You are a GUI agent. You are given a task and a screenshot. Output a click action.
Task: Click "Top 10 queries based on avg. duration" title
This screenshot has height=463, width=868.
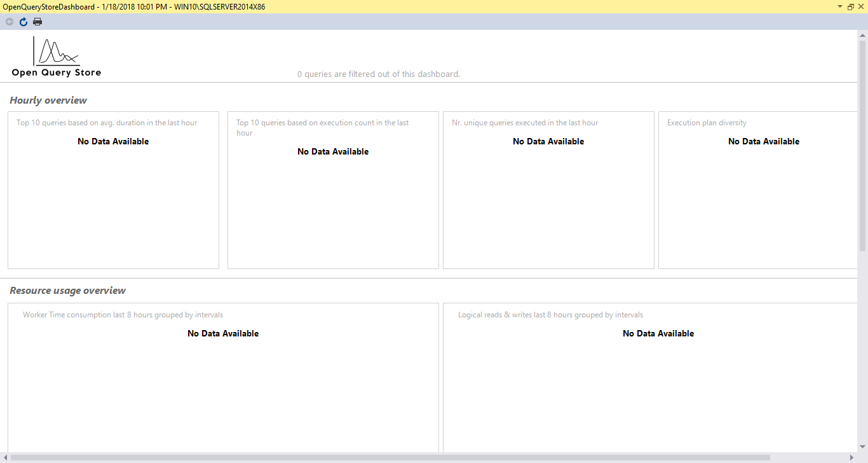tap(107, 123)
